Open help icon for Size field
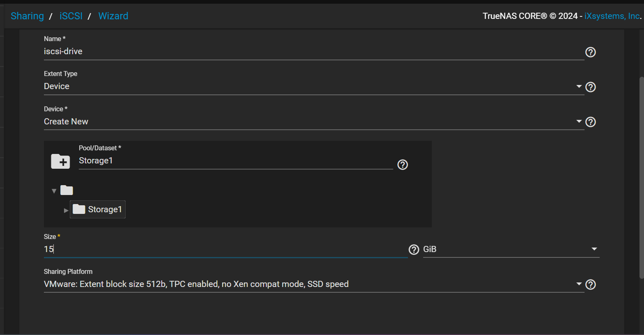The image size is (644, 335). pos(414,250)
